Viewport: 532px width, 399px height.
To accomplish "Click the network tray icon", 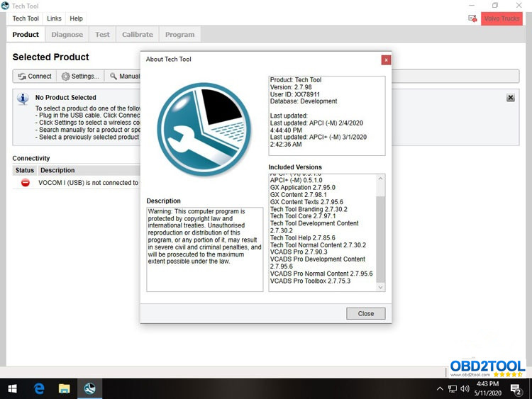I will click(453, 389).
